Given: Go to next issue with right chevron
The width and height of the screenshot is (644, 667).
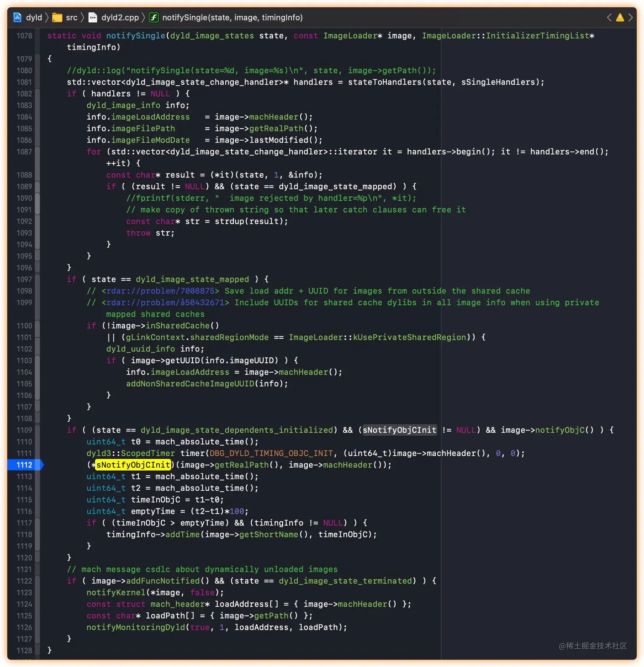Looking at the screenshot, I should pyautogui.click(x=631, y=17).
